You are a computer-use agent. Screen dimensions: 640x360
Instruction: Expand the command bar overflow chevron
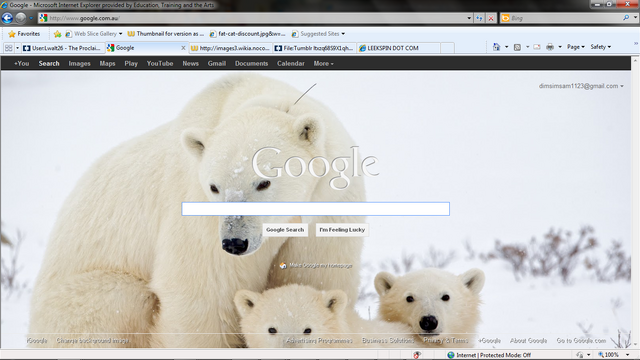(x=636, y=43)
